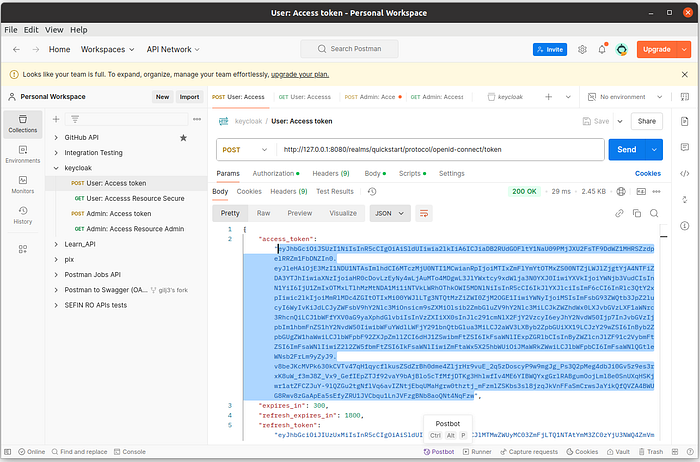Open the Monitors sidebar panel

(23, 185)
